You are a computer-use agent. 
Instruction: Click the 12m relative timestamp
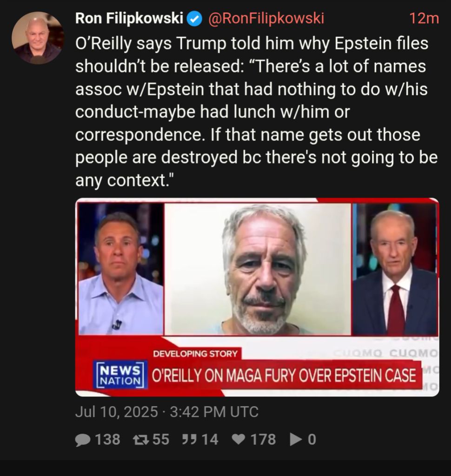(424, 19)
